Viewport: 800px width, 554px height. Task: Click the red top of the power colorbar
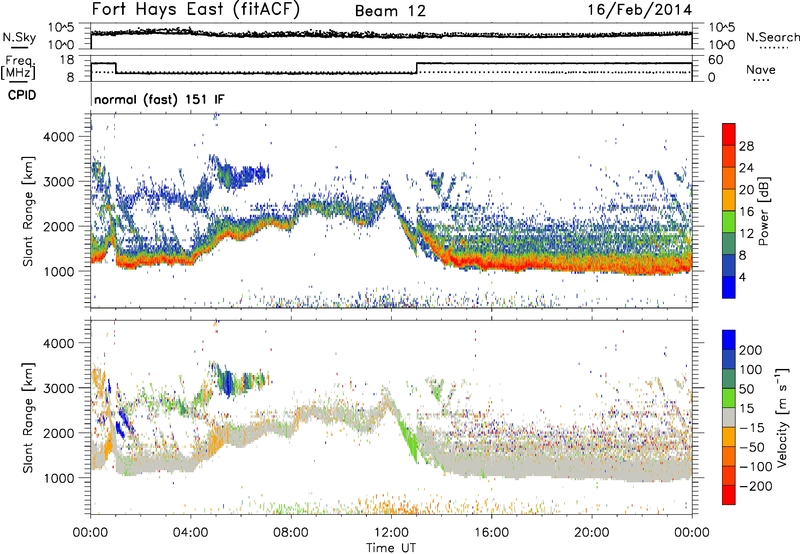pos(729,134)
